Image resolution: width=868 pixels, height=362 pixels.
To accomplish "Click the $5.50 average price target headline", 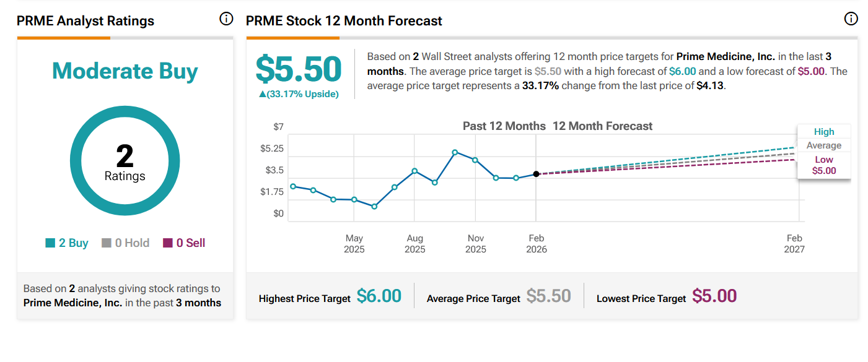I will (299, 69).
